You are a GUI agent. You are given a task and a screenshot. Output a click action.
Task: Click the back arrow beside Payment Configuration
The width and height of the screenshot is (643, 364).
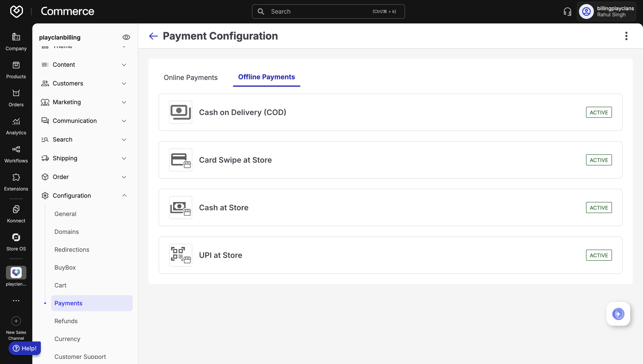(153, 36)
